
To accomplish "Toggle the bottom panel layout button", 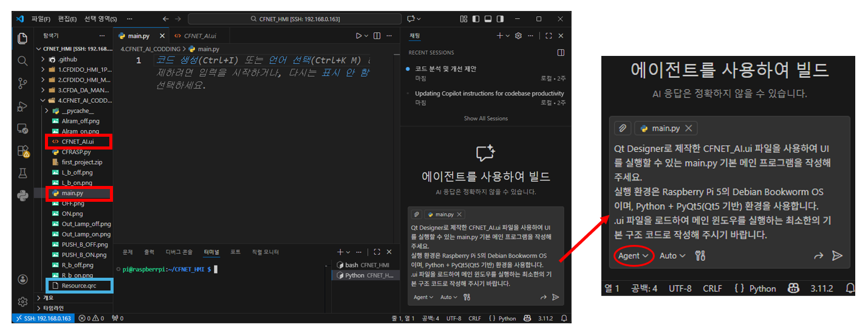I will (x=487, y=19).
